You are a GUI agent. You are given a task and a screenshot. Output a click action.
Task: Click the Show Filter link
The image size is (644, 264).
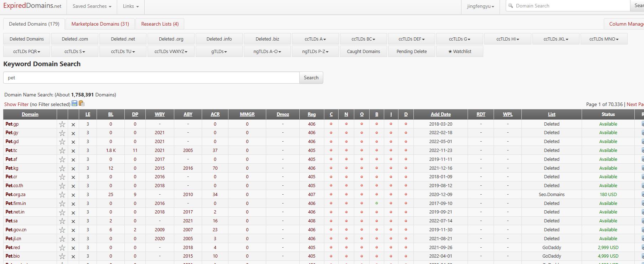(x=16, y=104)
